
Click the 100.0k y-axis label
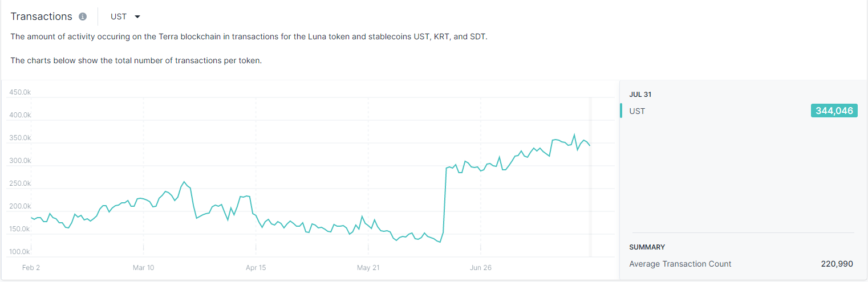pyautogui.click(x=20, y=252)
